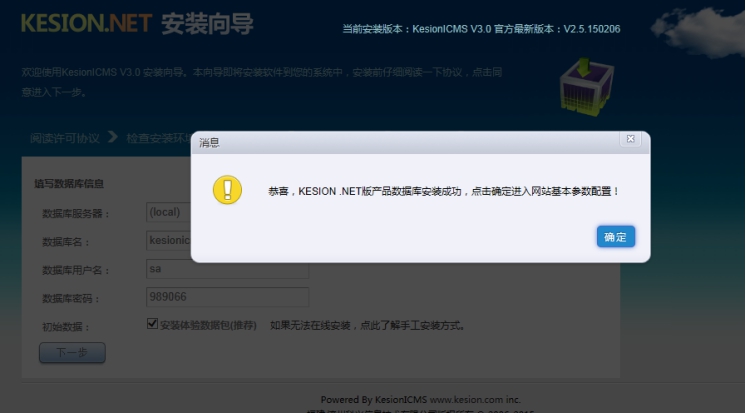
Task: Click the installer box icon in header
Action: click(x=587, y=87)
